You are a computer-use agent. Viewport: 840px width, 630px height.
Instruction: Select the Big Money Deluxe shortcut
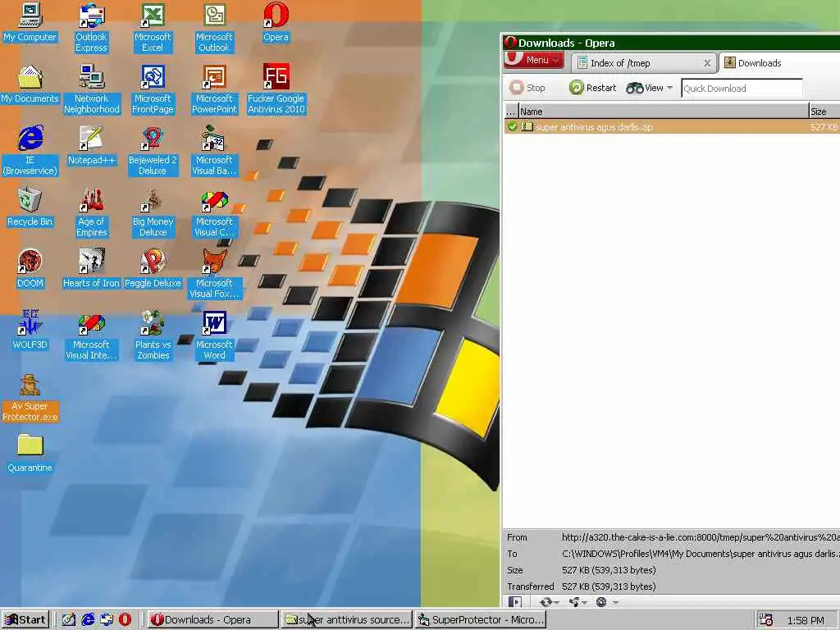click(153, 212)
